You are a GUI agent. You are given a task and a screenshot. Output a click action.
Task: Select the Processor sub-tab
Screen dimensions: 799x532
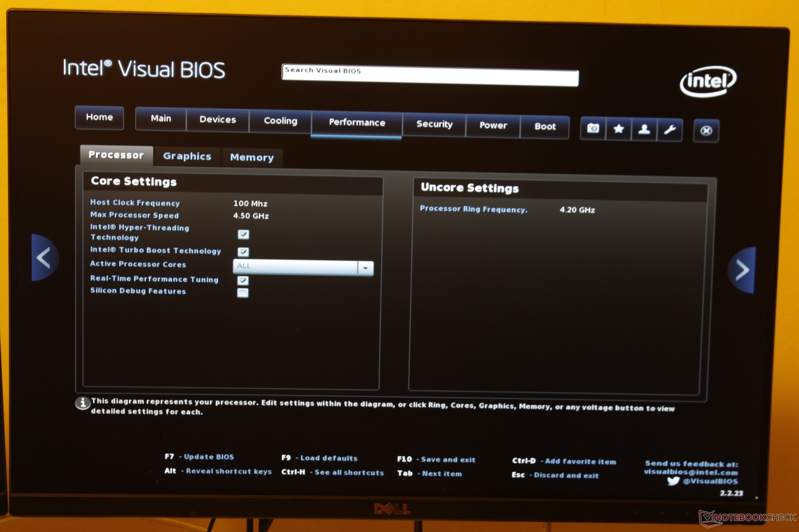tap(116, 155)
